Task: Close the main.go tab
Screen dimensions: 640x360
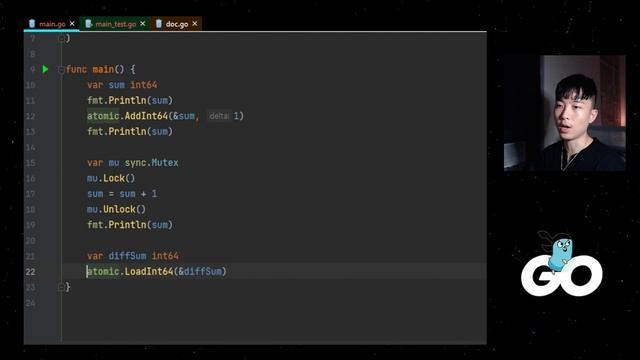Action: pyautogui.click(x=72, y=24)
